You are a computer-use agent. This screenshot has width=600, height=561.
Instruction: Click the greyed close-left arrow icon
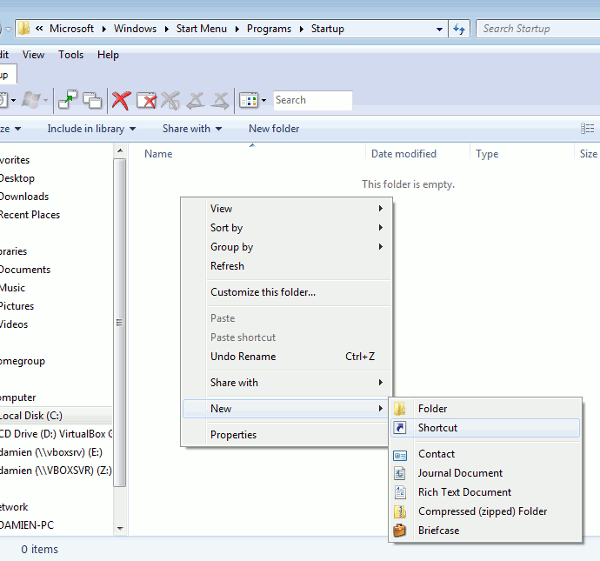(x=195, y=101)
